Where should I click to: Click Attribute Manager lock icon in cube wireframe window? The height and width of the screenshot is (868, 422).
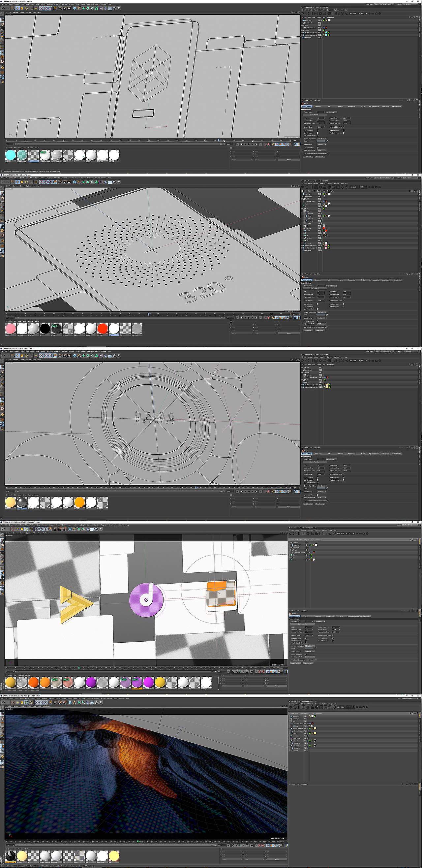pos(412,100)
